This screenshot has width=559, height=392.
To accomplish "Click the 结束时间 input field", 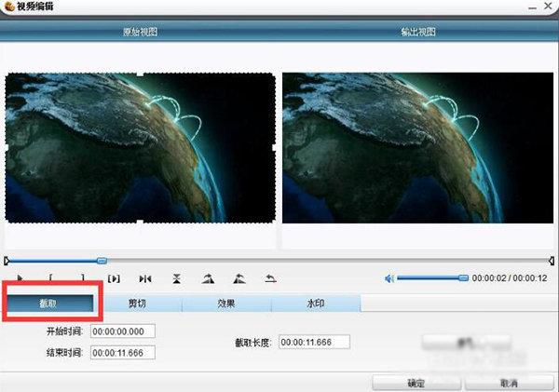I will [123, 353].
